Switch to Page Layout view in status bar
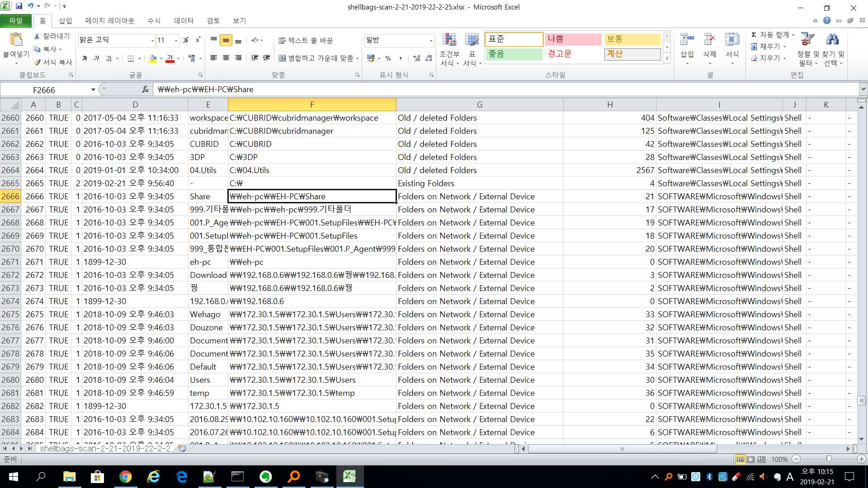This screenshot has width=868, height=488. pos(751,459)
